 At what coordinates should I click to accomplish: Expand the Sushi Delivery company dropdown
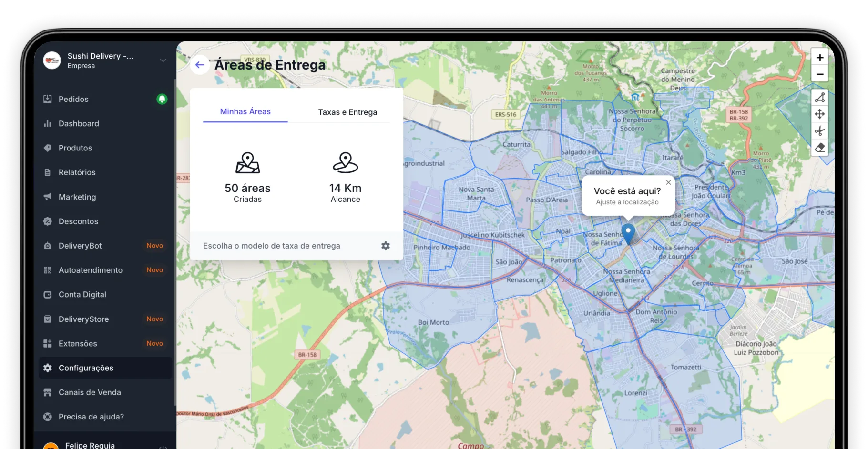point(163,60)
